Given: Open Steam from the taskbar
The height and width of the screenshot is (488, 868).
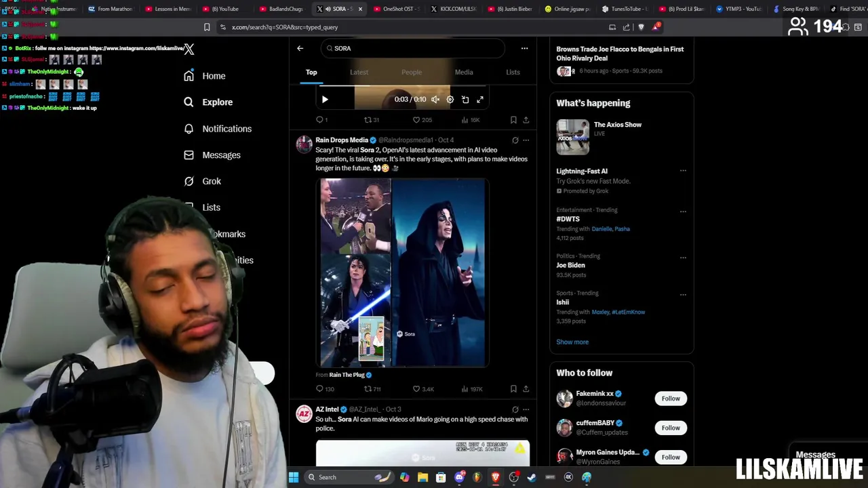Looking at the screenshot, I should pyautogui.click(x=532, y=477).
